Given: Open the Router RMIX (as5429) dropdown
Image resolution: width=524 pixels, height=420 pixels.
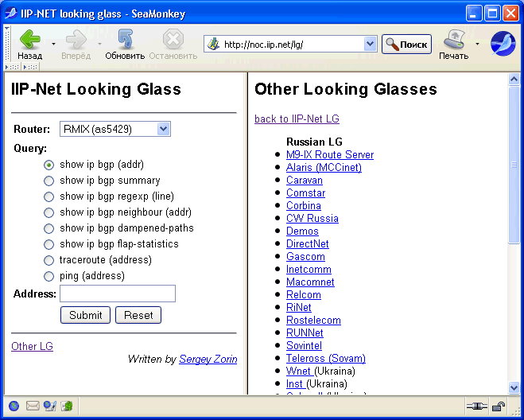Looking at the screenshot, I should click(115, 129).
